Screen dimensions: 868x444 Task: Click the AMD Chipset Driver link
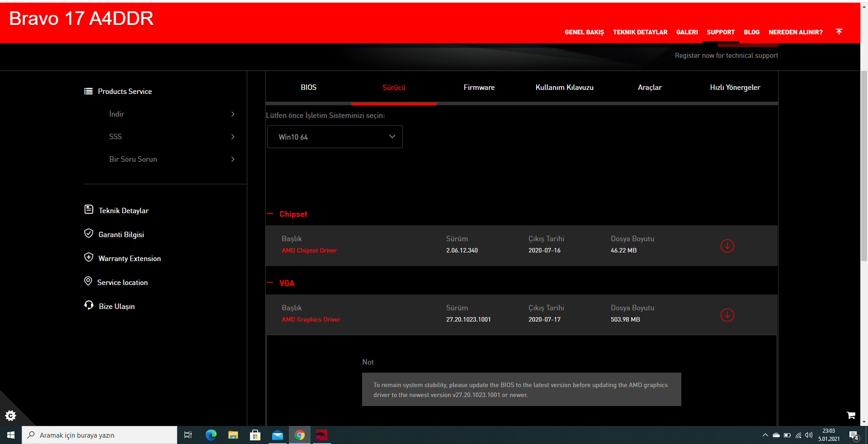click(309, 250)
